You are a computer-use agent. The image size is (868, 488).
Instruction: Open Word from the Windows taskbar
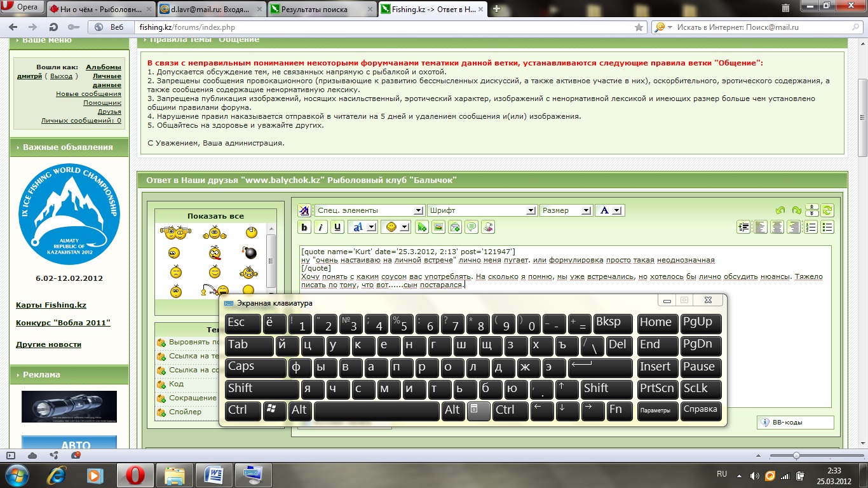click(x=213, y=475)
